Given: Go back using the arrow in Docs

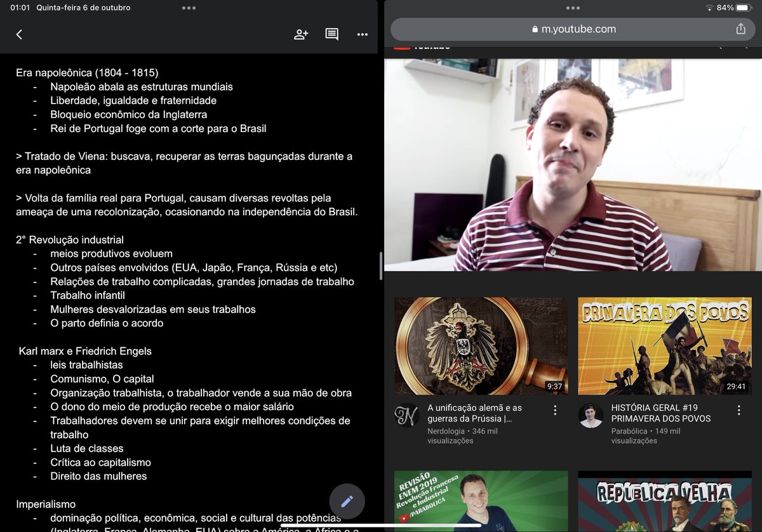Looking at the screenshot, I should pyautogui.click(x=19, y=34).
